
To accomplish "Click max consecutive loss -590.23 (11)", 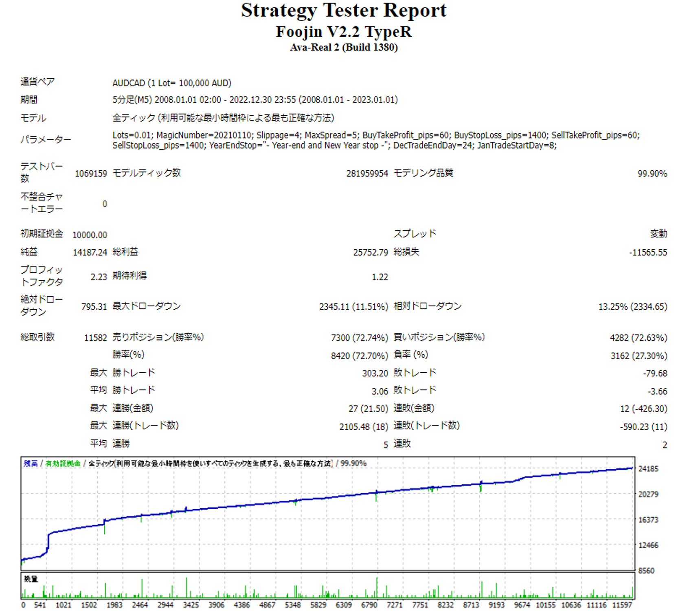I will [643, 427].
